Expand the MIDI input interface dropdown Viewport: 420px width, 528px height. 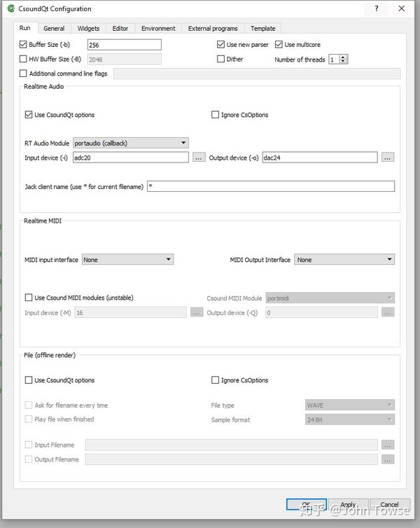[x=127, y=260]
